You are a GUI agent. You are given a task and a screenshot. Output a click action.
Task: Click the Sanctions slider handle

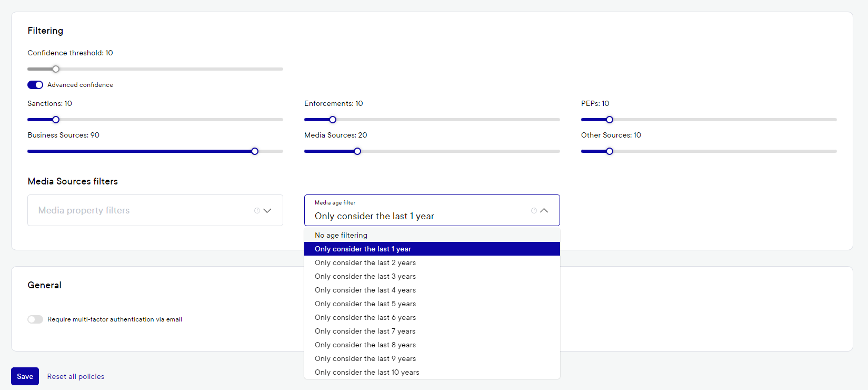[56, 120]
